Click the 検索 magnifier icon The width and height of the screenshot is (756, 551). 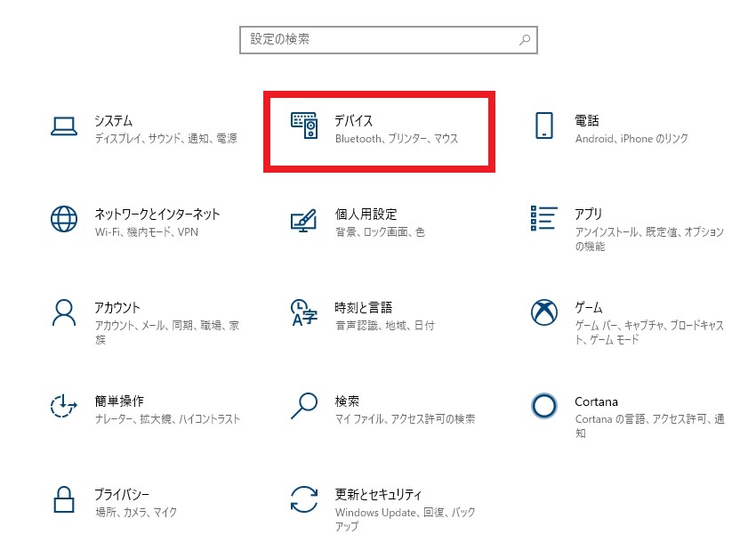coord(304,406)
